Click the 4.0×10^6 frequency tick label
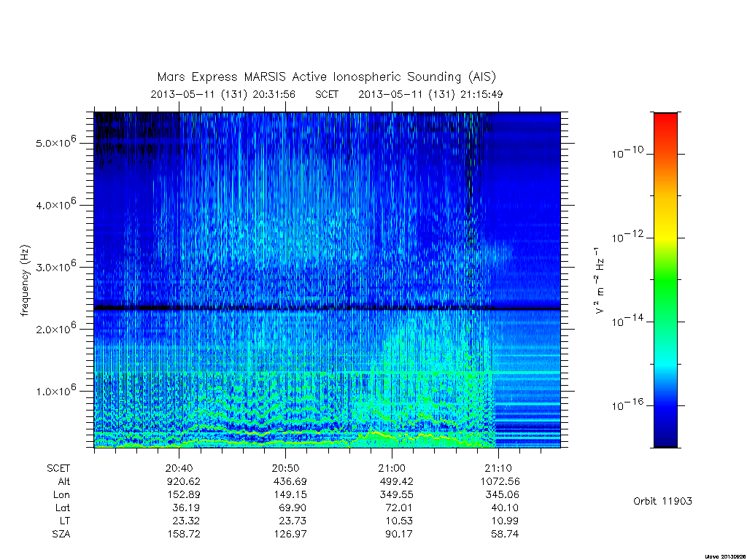The image size is (747, 560). (55, 204)
